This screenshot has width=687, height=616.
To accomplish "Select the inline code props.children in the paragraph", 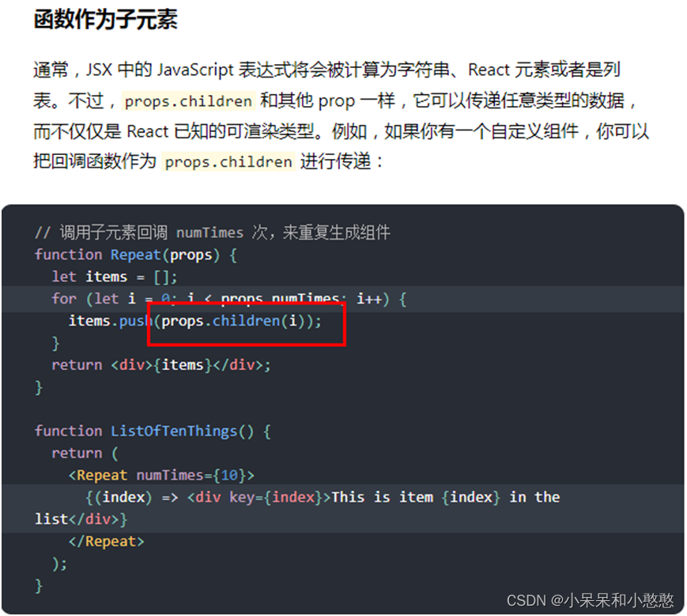I will pyautogui.click(x=187, y=101).
